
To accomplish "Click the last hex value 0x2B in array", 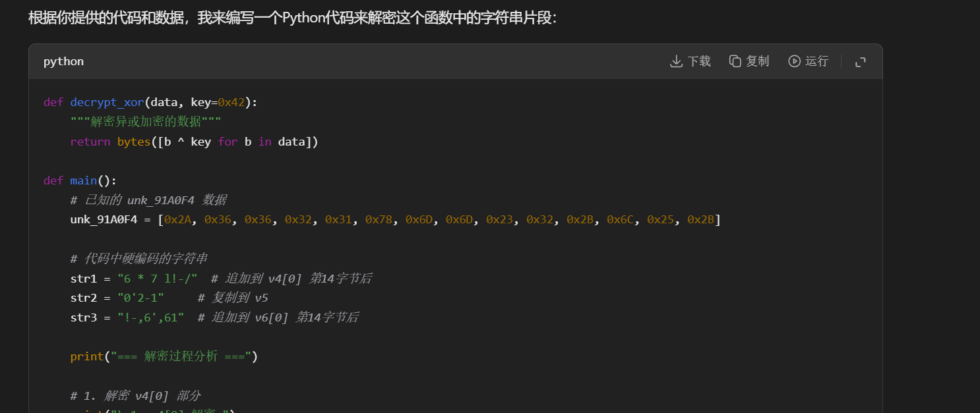I will pyautogui.click(x=700, y=219).
